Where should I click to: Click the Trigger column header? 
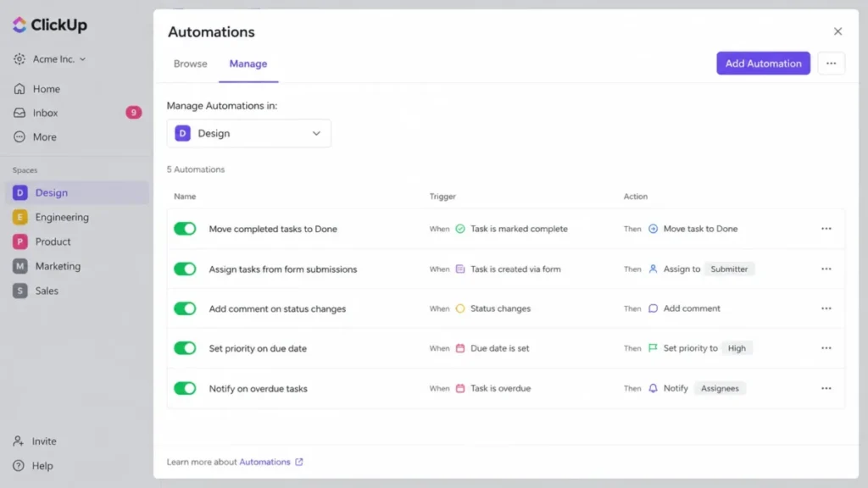pyautogui.click(x=442, y=197)
